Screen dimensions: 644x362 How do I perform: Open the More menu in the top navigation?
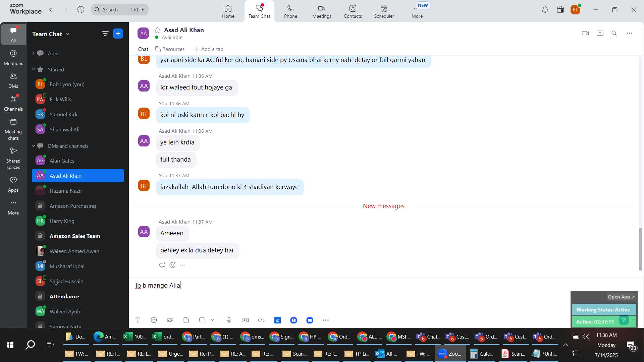[x=417, y=11]
